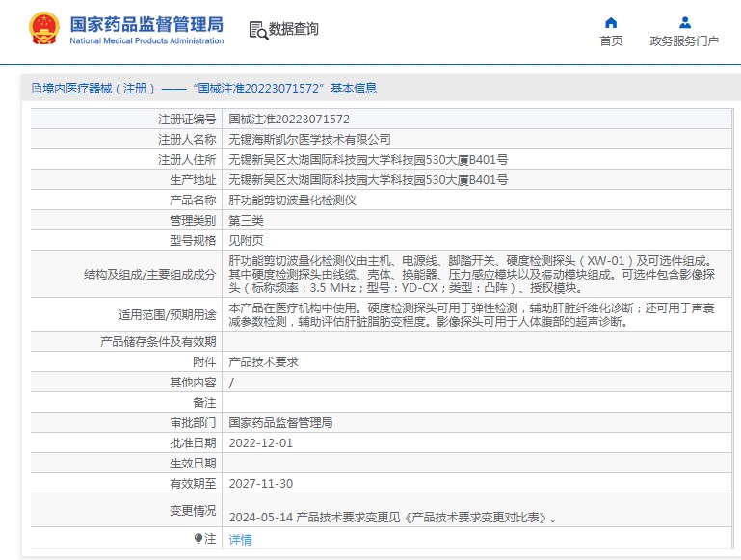
Task: Open the 数据查询 menu item
Action: click(x=293, y=30)
